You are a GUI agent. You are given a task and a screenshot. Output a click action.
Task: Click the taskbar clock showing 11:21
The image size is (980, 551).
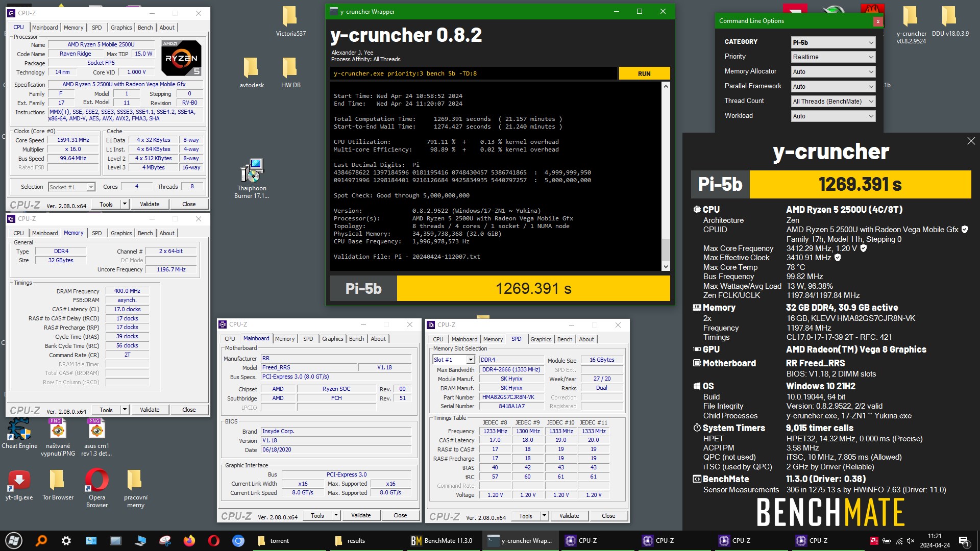[x=935, y=541]
